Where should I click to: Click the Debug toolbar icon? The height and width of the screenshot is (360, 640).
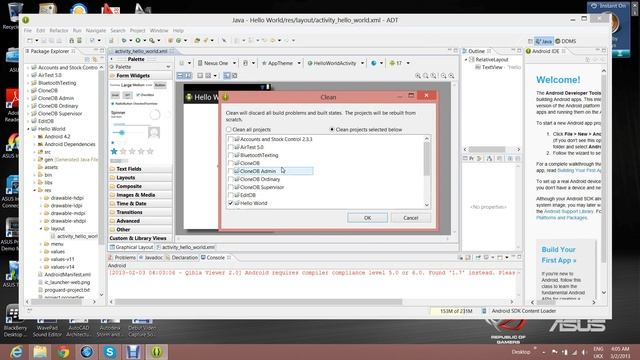[x=124, y=40]
